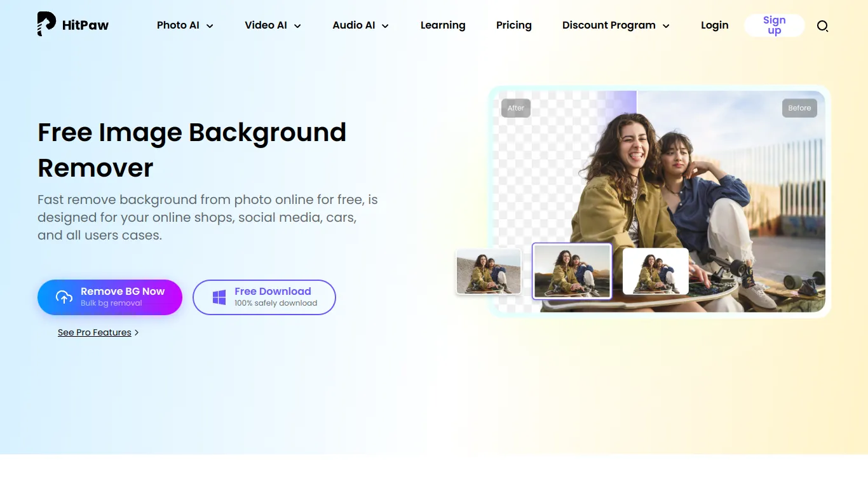Select the sunset road background thumbnail
This screenshot has height=488, width=868.
click(x=572, y=271)
